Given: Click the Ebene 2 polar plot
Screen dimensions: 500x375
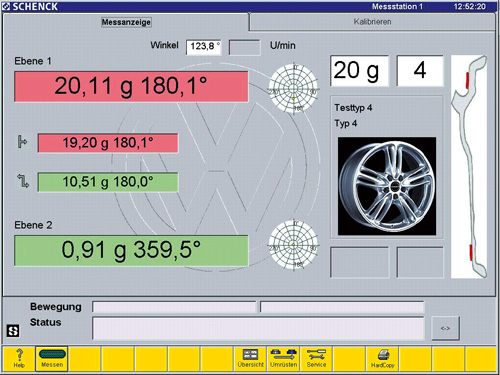Looking at the screenshot, I should [x=293, y=245].
